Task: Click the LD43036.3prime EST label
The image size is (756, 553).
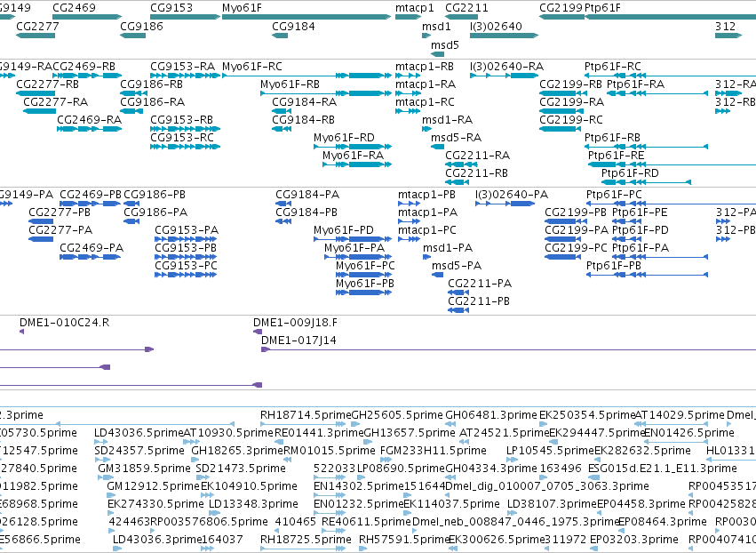Action: pos(157,540)
